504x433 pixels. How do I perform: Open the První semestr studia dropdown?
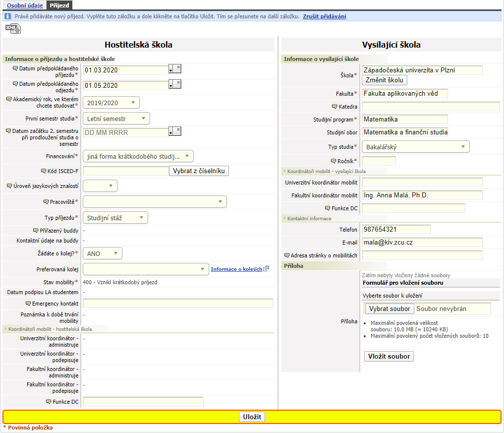tap(116, 119)
